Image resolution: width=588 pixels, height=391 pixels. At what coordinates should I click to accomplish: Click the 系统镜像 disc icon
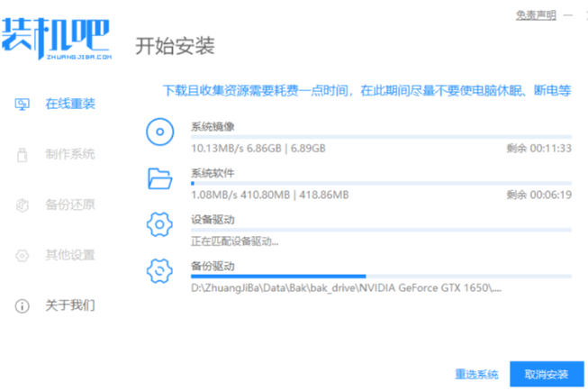pos(160,132)
